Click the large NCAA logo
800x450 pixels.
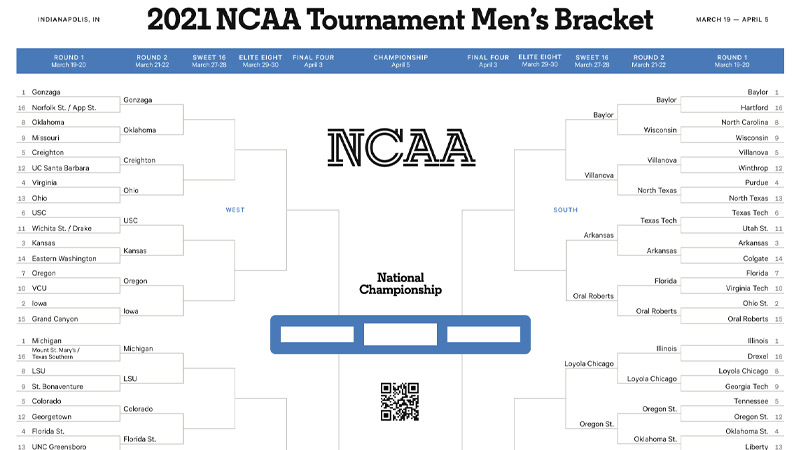pos(401,147)
